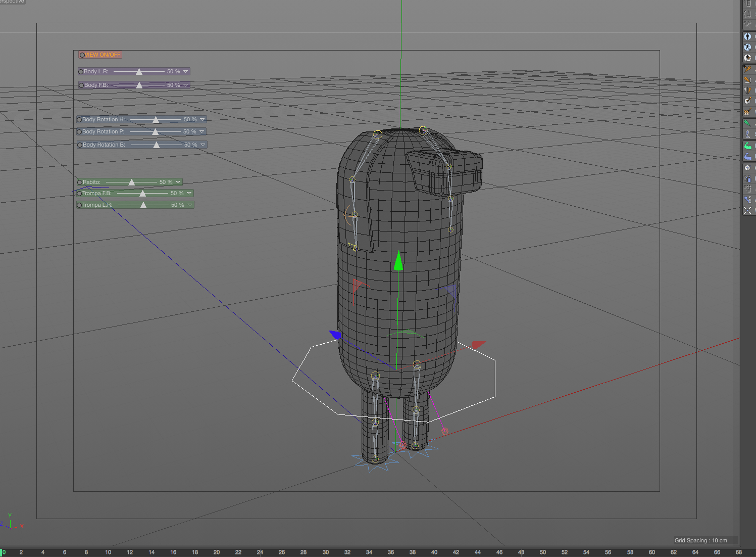
Task: Jump to frame 68 on the timeline
Action: [739, 552]
